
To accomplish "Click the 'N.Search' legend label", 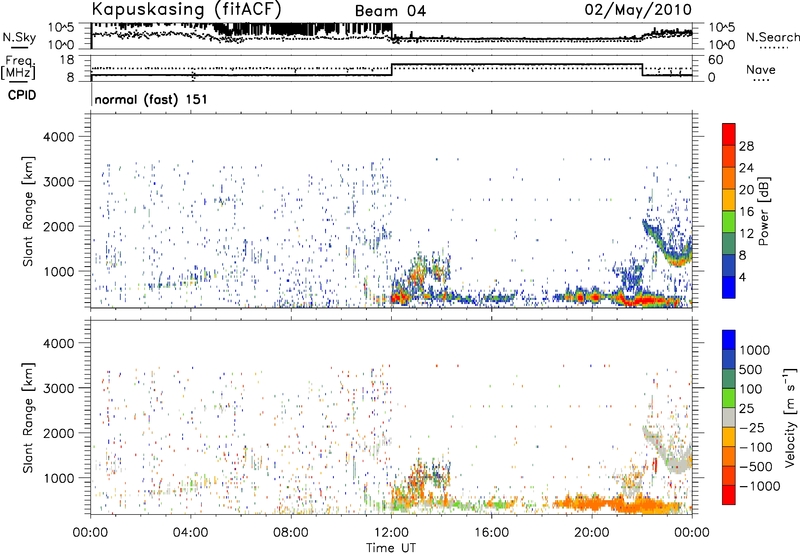I will point(772,37).
